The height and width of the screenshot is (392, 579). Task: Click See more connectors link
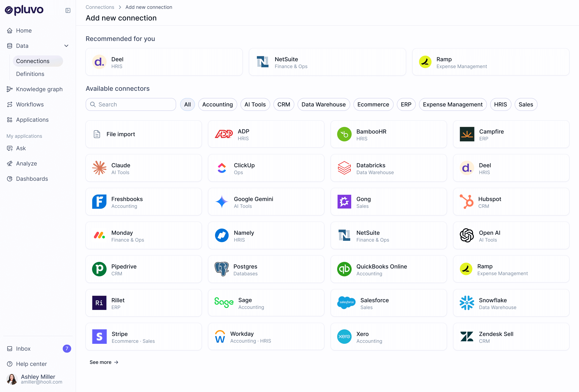click(104, 362)
